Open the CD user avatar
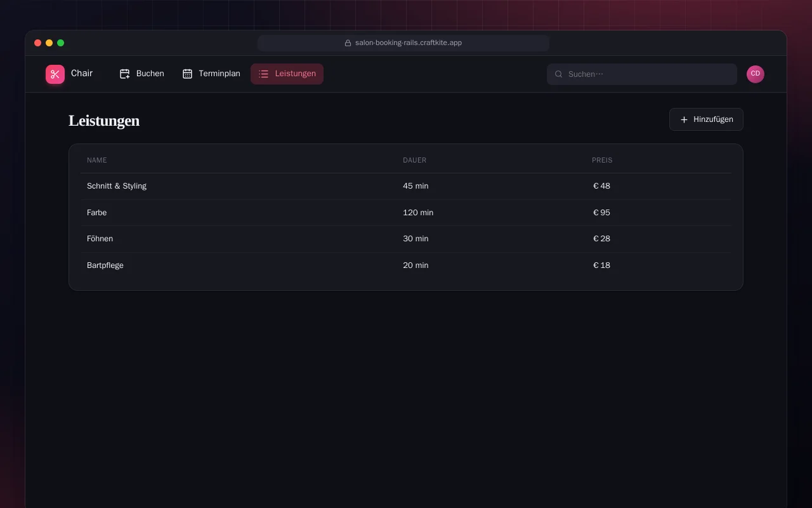The width and height of the screenshot is (812, 508). (x=756, y=74)
